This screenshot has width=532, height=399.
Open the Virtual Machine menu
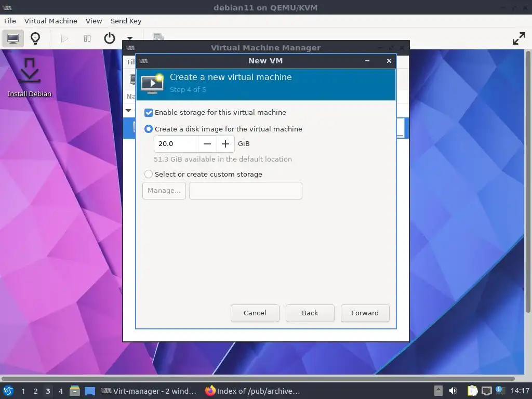point(50,21)
